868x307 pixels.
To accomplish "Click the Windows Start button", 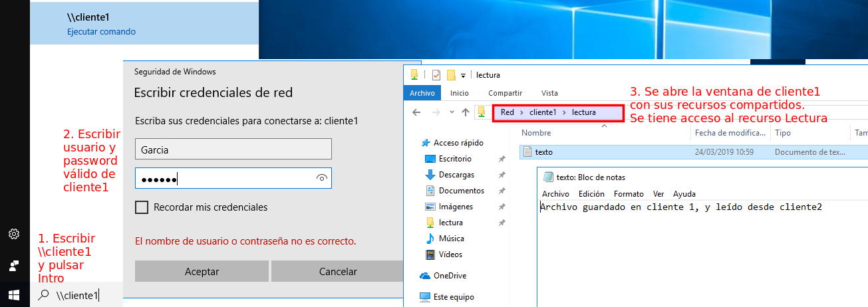I will point(14,294).
